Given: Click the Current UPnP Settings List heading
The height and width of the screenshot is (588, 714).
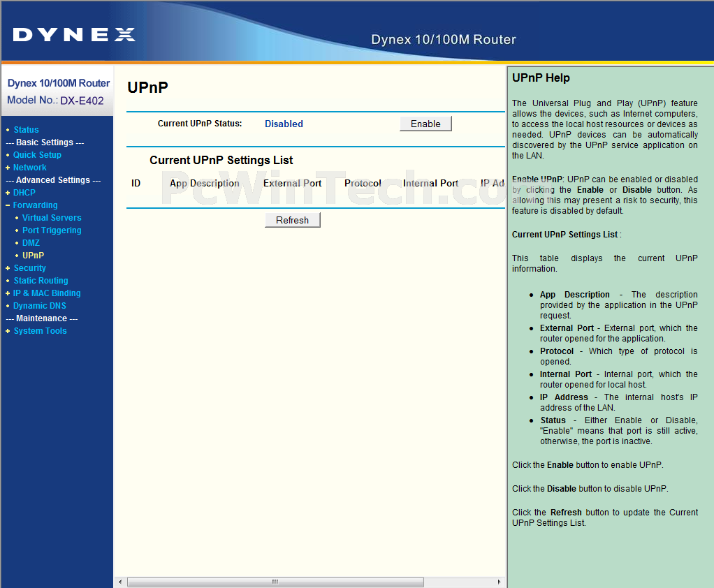Looking at the screenshot, I should point(221,160).
